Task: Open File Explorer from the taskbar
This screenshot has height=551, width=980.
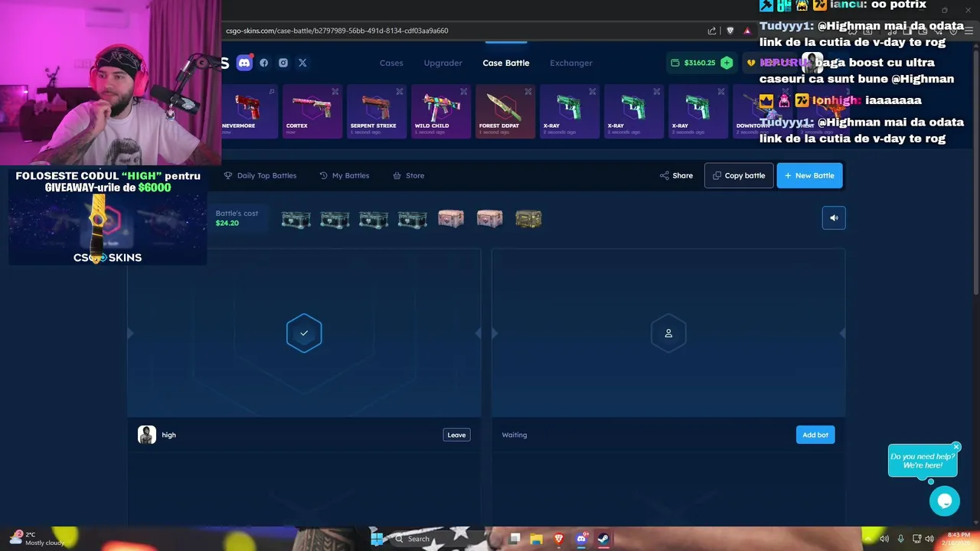Action: 536,539
